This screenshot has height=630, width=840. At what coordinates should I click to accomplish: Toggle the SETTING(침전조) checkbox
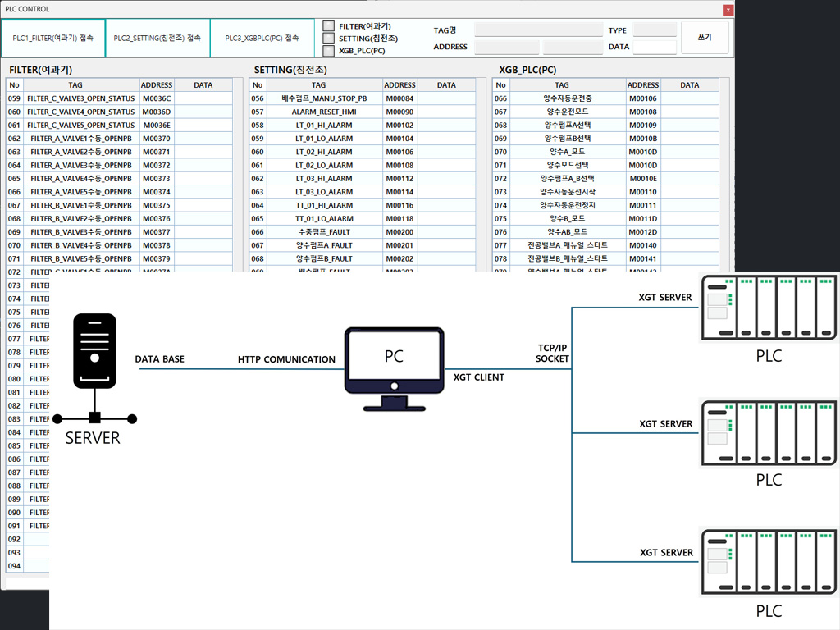pyautogui.click(x=329, y=38)
